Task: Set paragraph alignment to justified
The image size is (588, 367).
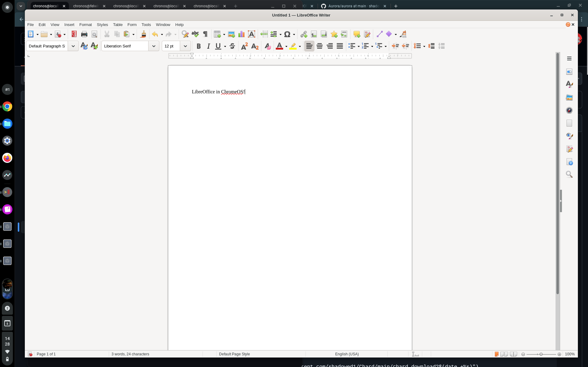Action: [x=340, y=46]
